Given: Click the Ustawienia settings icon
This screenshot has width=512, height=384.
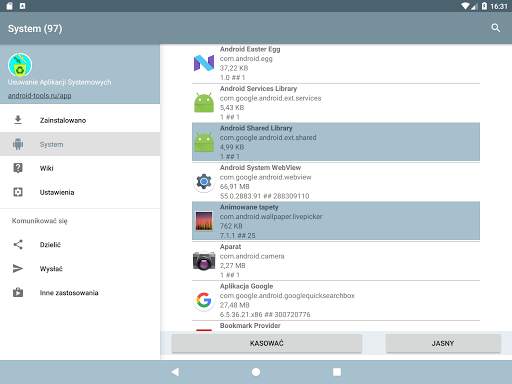Looking at the screenshot, I should [x=18, y=192].
